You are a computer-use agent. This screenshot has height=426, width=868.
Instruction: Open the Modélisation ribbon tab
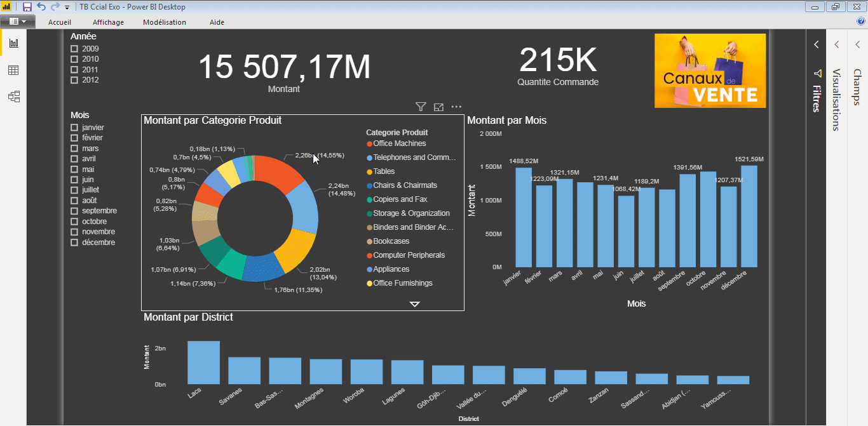point(165,22)
